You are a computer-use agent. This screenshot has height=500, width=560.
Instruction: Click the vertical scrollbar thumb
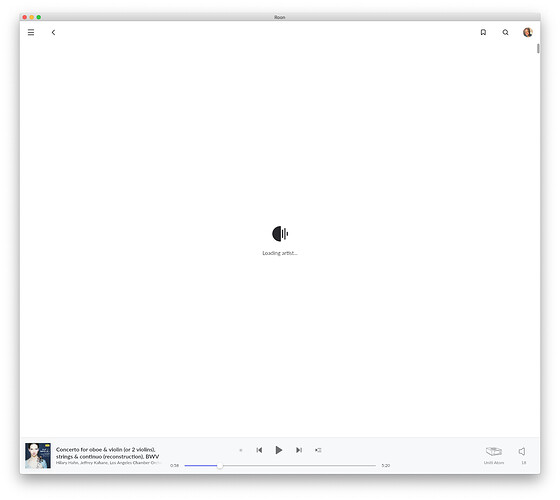[x=538, y=49]
